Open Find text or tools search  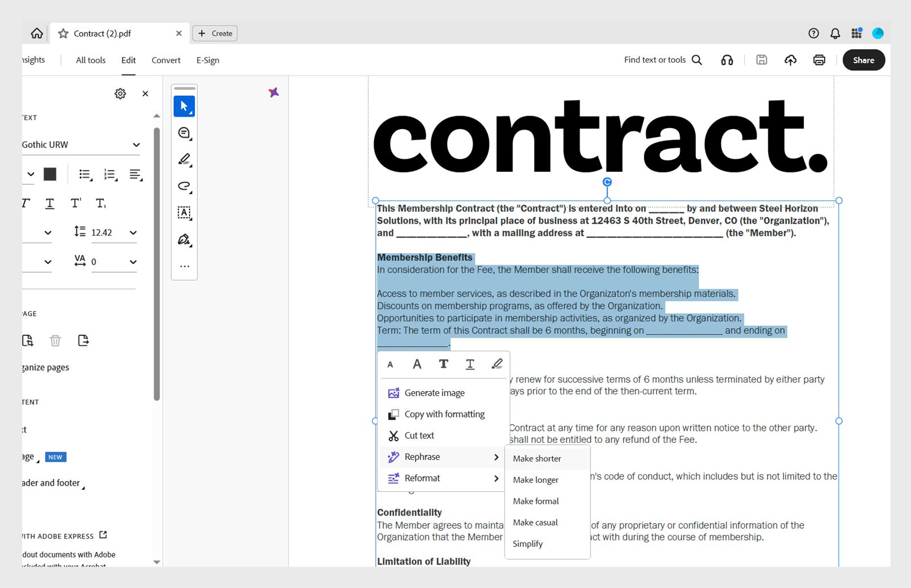(696, 59)
